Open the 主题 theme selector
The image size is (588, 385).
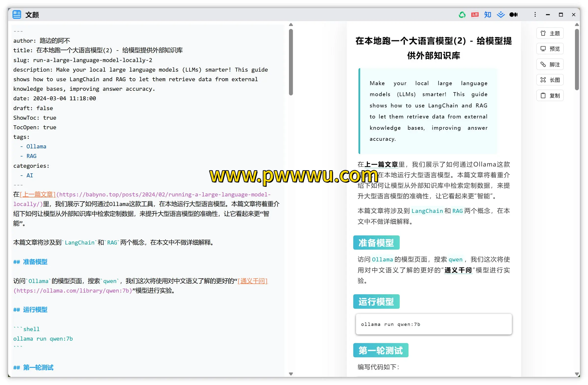coord(550,33)
